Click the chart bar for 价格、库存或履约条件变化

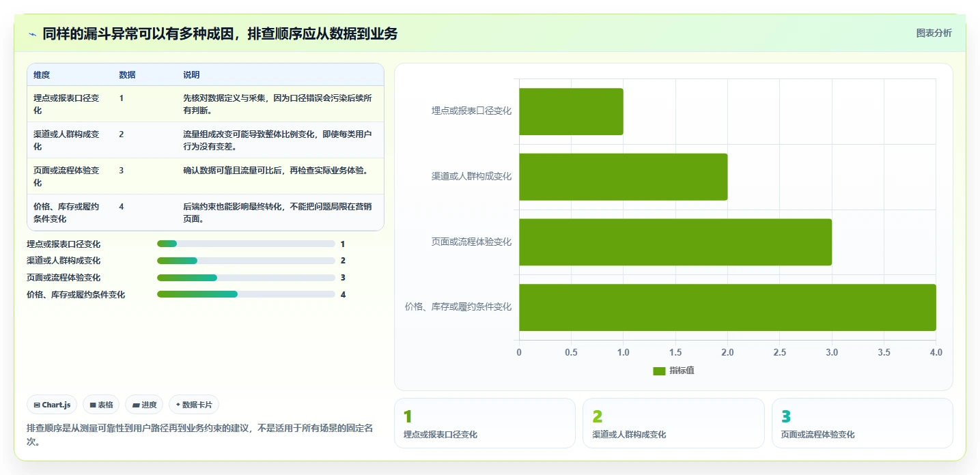[727, 307]
